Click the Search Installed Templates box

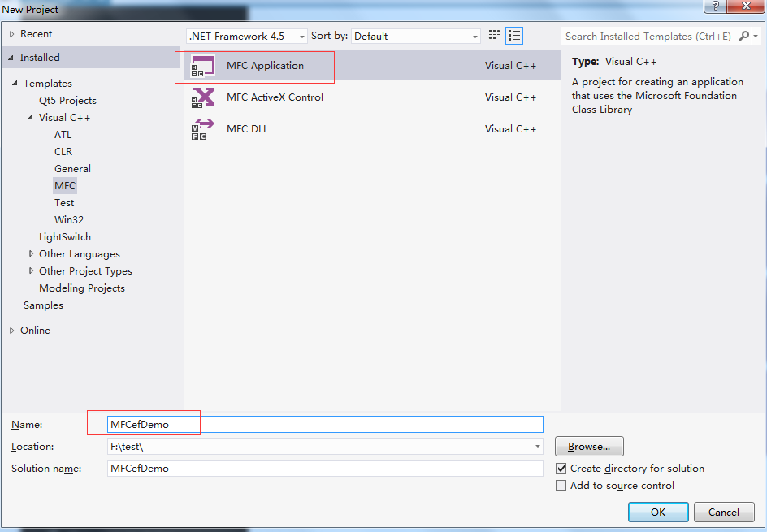click(x=649, y=37)
